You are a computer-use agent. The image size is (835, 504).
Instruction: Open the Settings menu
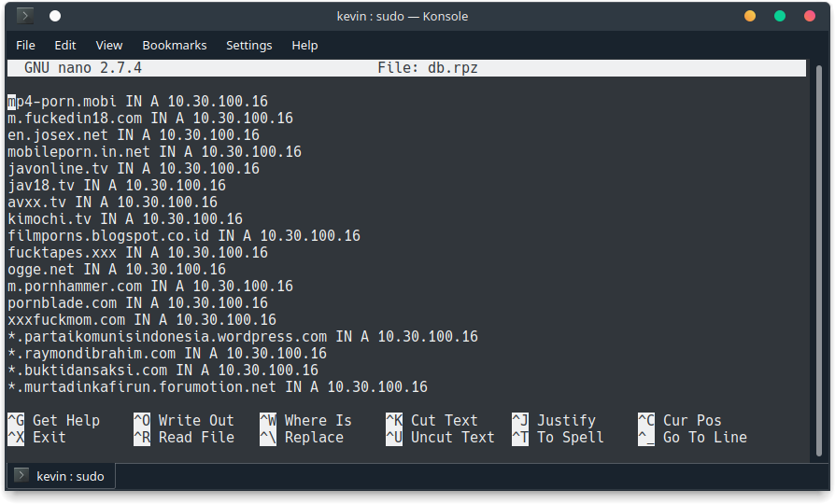pyautogui.click(x=248, y=45)
